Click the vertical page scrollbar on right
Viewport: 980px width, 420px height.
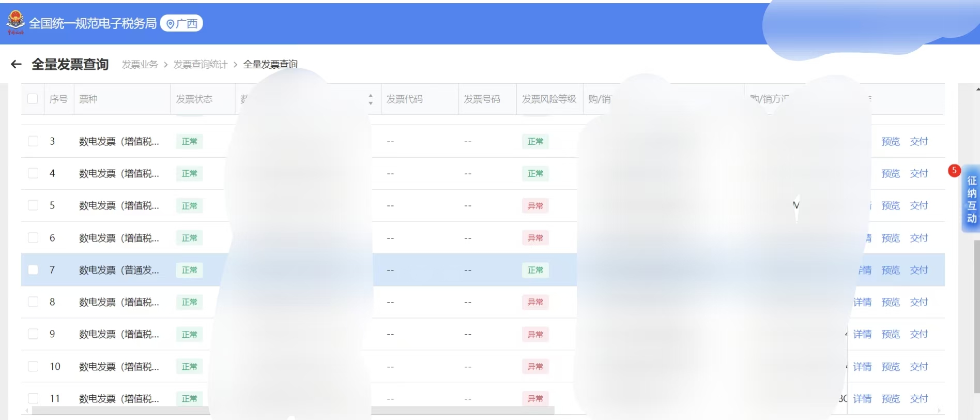pos(977,316)
